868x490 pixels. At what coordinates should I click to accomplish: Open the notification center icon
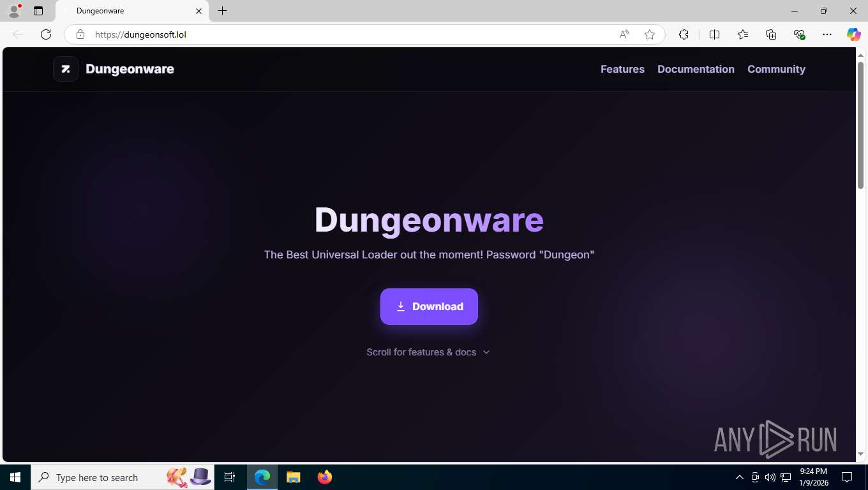click(847, 477)
